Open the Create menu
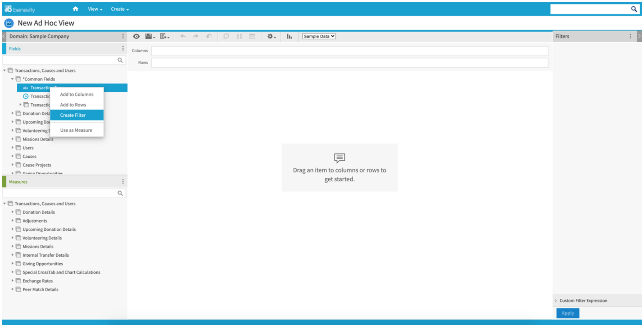This screenshot has width=644, height=327. (x=120, y=9)
